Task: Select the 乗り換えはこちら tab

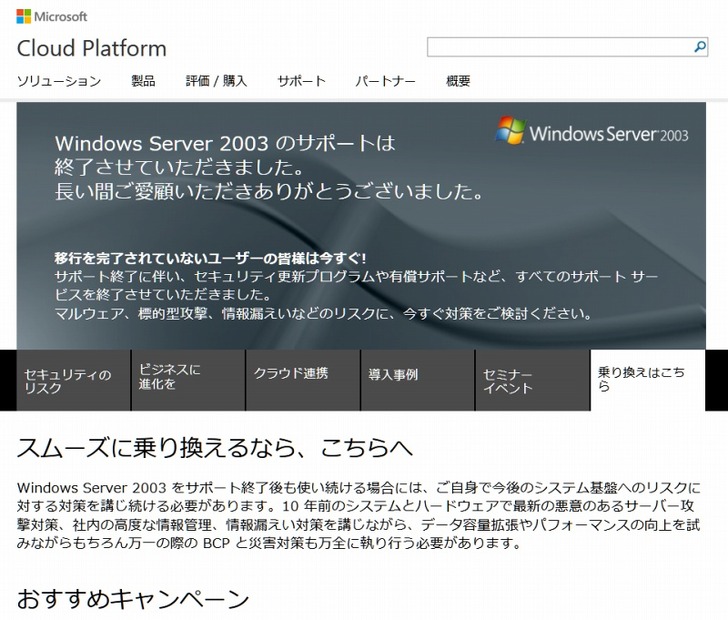Action: 648,380
